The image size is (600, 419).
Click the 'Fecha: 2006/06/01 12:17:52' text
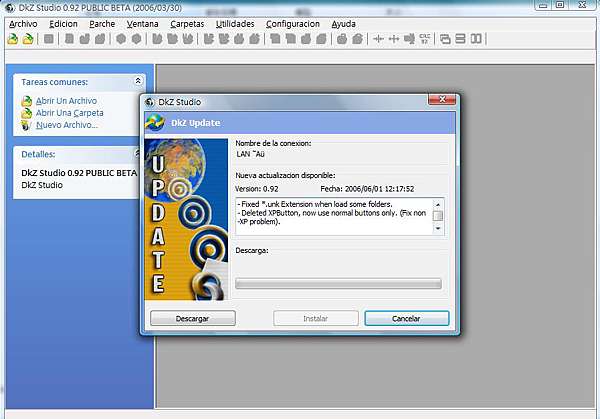[367, 189]
